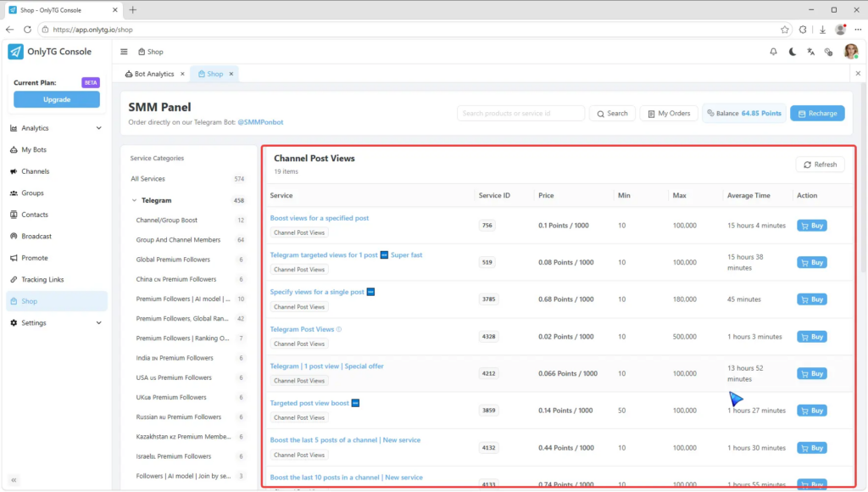Image resolution: width=868 pixels, height=492 pixels.
Task: Toggle the hamburger sidebar menu icon
Action: tap(124, 52)
